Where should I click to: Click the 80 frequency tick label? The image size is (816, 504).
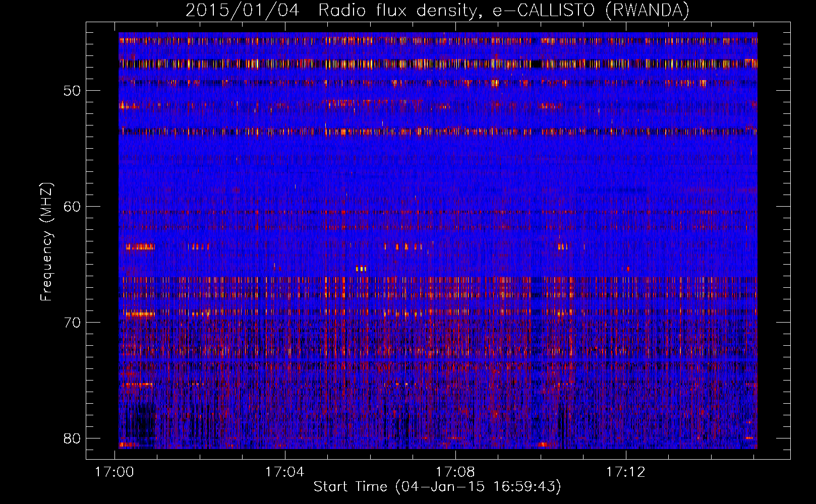72,438
